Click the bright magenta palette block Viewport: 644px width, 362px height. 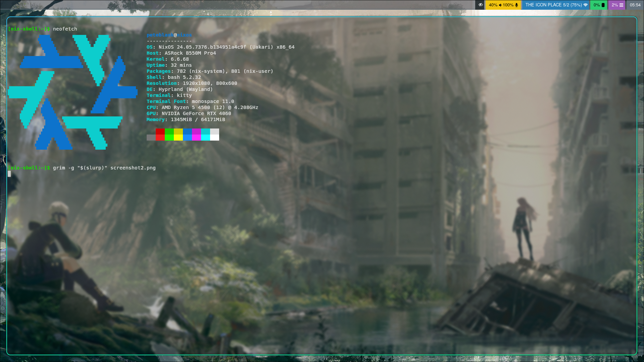pos(196,138)
